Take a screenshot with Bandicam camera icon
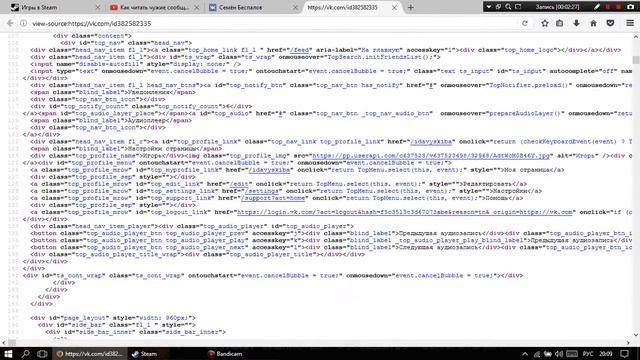This screenshot has width=640, height=360. [x=630, y=7]
